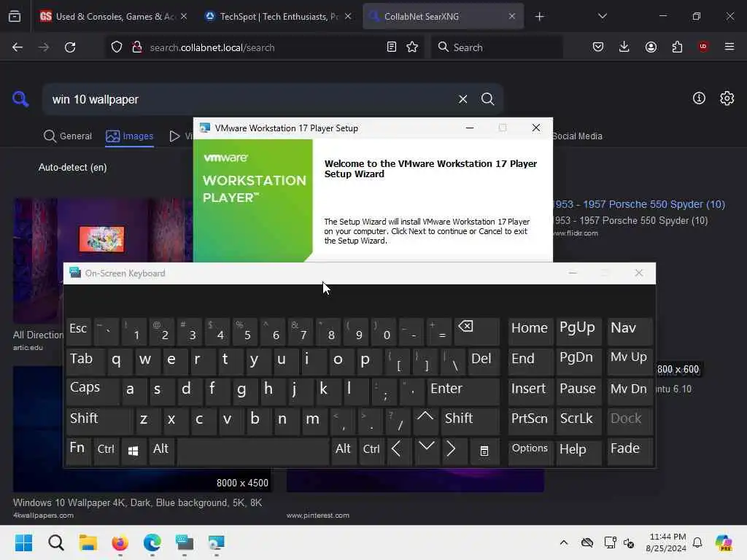The height and width of the screenshot is (560, 747).
Task: Toggle the left Ctrl key
Action: point(106,451)
